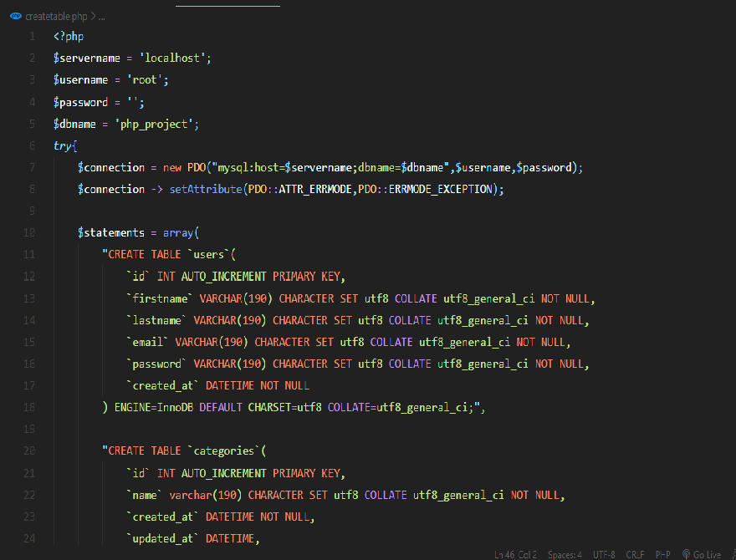Start the server with Go Live text
The width and height of the screenshot is (736, 560).
[707, 554]
